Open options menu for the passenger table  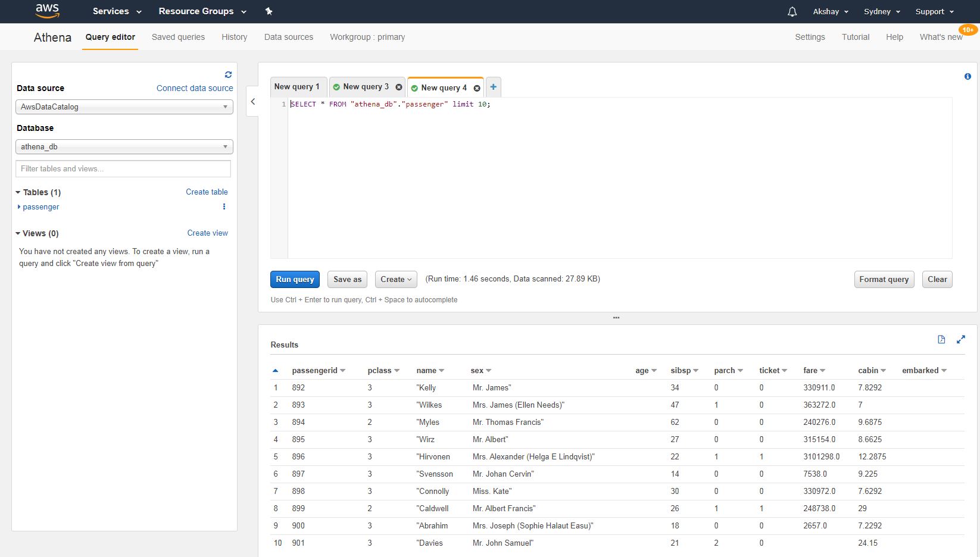[x=224, y=206]
